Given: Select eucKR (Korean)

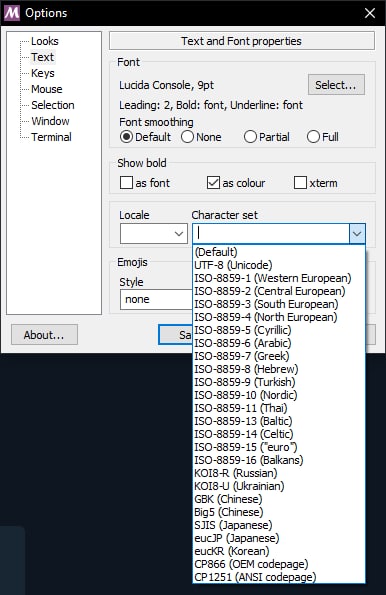Looking at the screenshot, I should (x=279, y=551).
